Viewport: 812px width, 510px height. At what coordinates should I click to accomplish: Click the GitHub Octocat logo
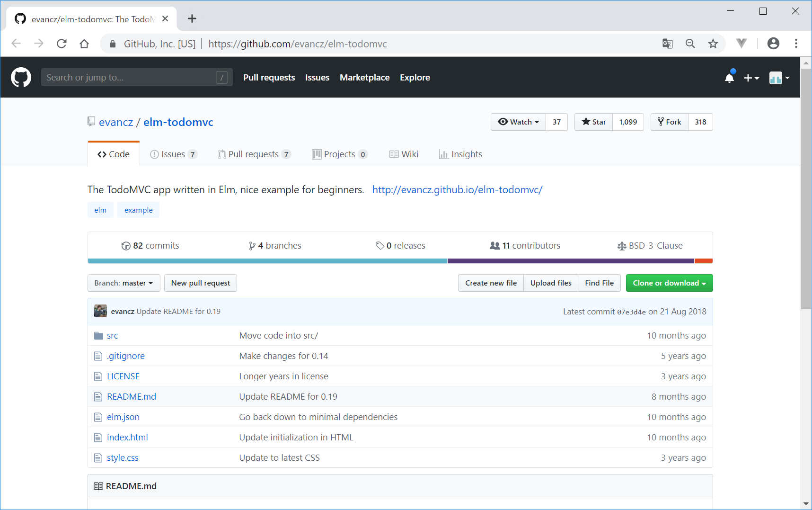point(21,77)
